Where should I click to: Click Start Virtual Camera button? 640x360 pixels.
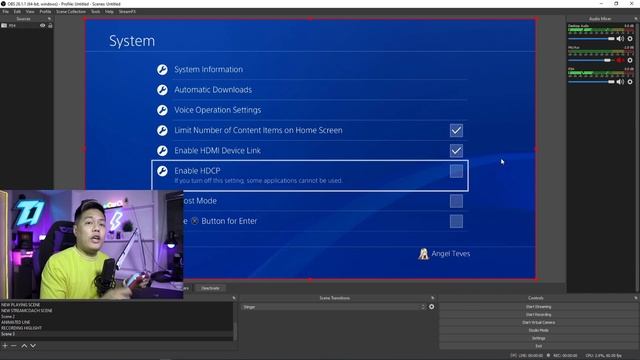tap(538, 322)
